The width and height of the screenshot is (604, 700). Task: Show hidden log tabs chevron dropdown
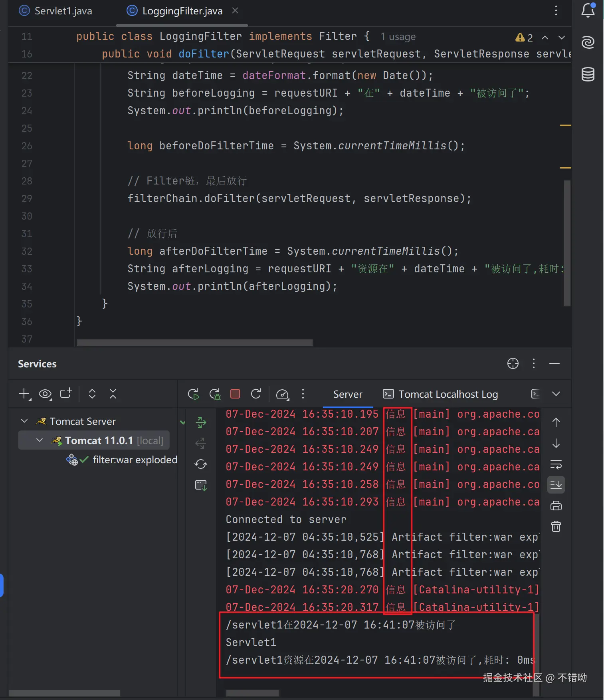(556, 394)
